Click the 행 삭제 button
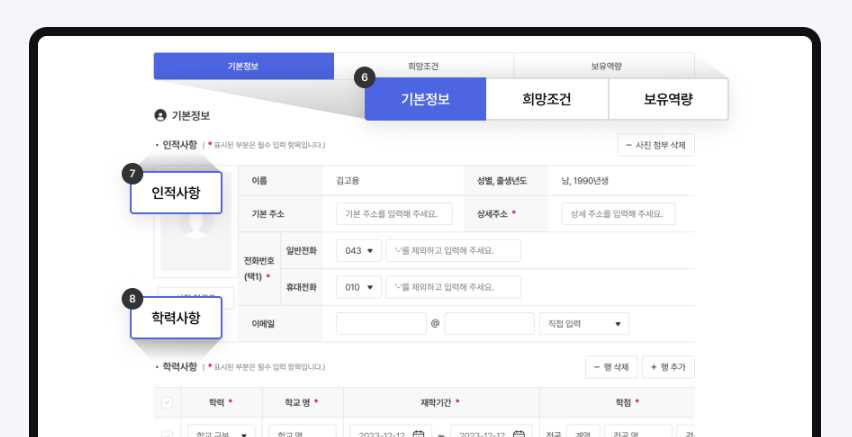The height and width of the screenshot is (437, 852). tap(611, 367)
